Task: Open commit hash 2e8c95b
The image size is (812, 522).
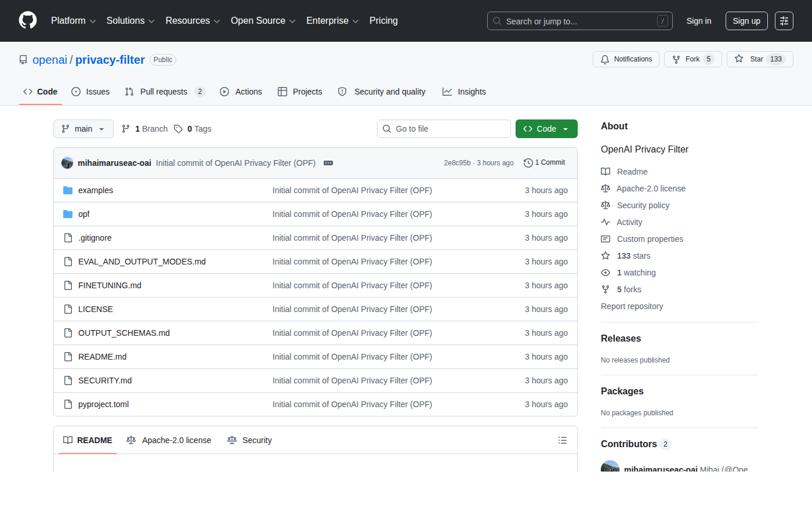Action: pyautogui.click(x=457, y=163)
